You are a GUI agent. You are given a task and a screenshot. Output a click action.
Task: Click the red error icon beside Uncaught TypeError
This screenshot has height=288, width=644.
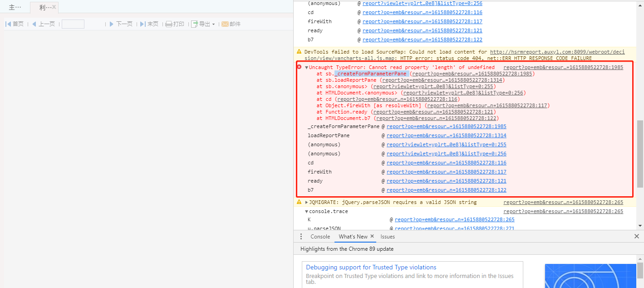tap(299, 67)
